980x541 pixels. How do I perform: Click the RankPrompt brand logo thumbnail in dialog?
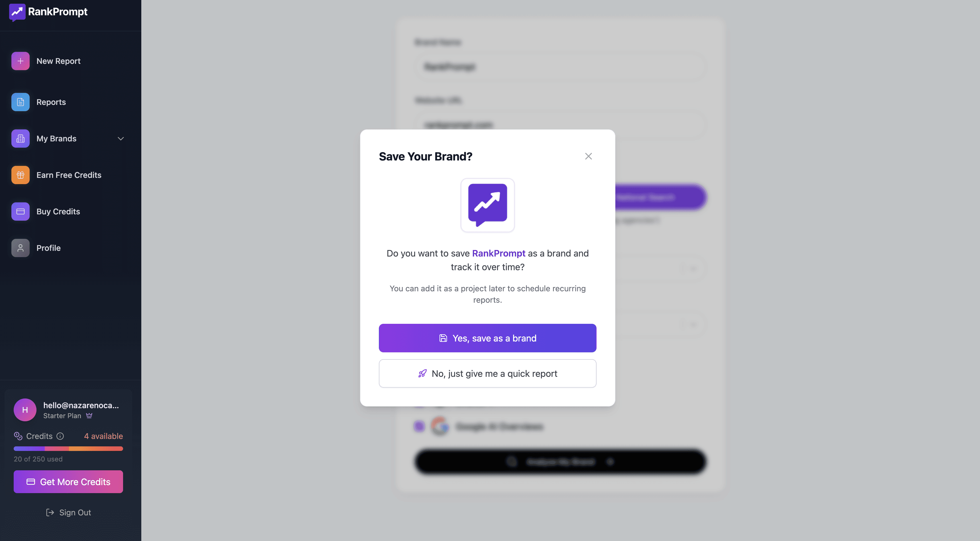[x=487, y=205]
